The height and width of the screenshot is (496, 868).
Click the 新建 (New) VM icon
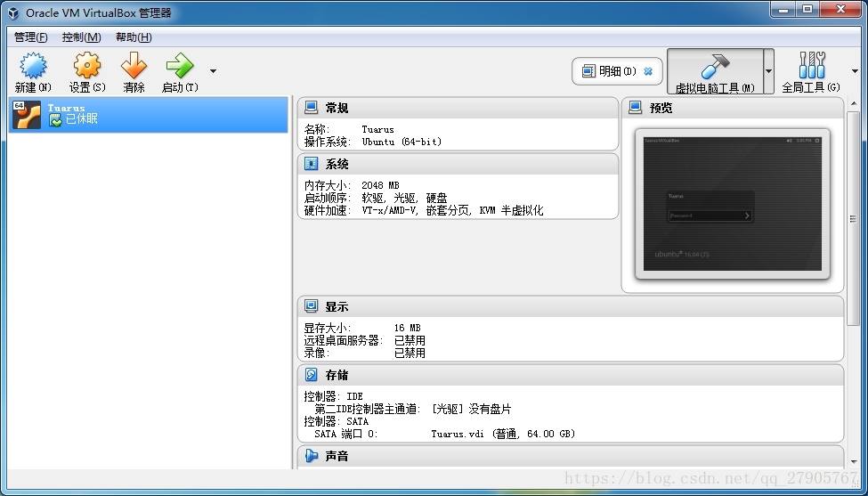[x=33, y=66]
